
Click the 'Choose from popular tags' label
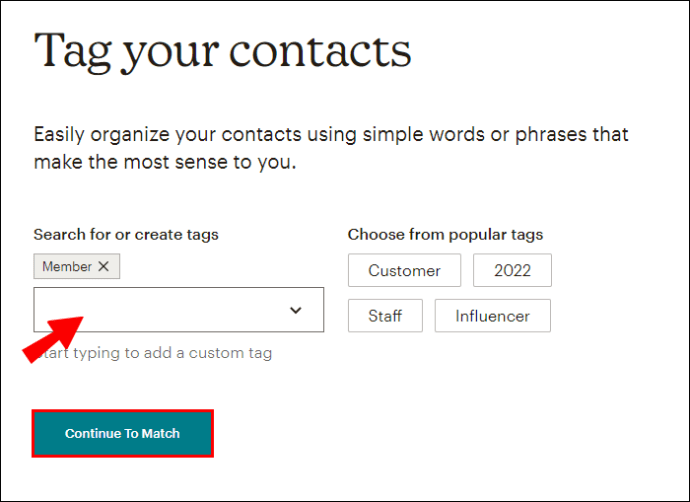pyautogui.click(x=445, y=235)
